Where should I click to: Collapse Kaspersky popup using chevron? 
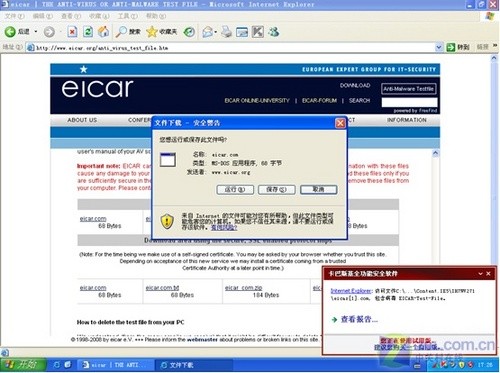480,273
